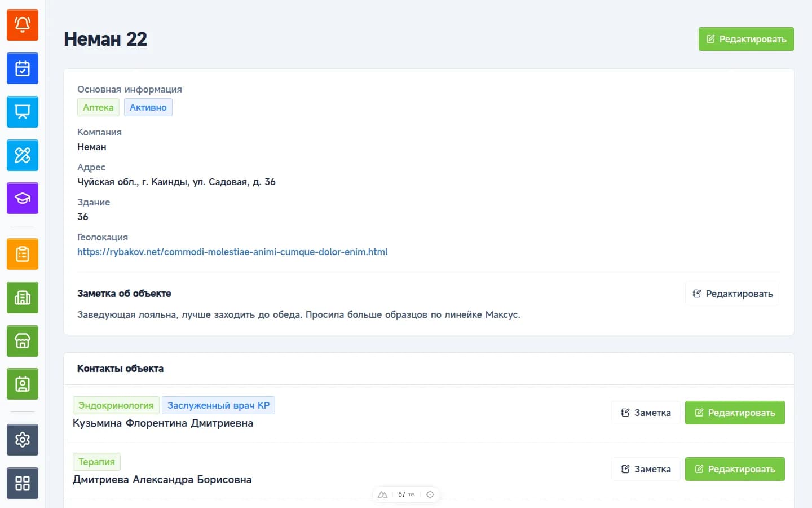Click the name Дмитриева Александра Борисовна

[x=162, y=480]
